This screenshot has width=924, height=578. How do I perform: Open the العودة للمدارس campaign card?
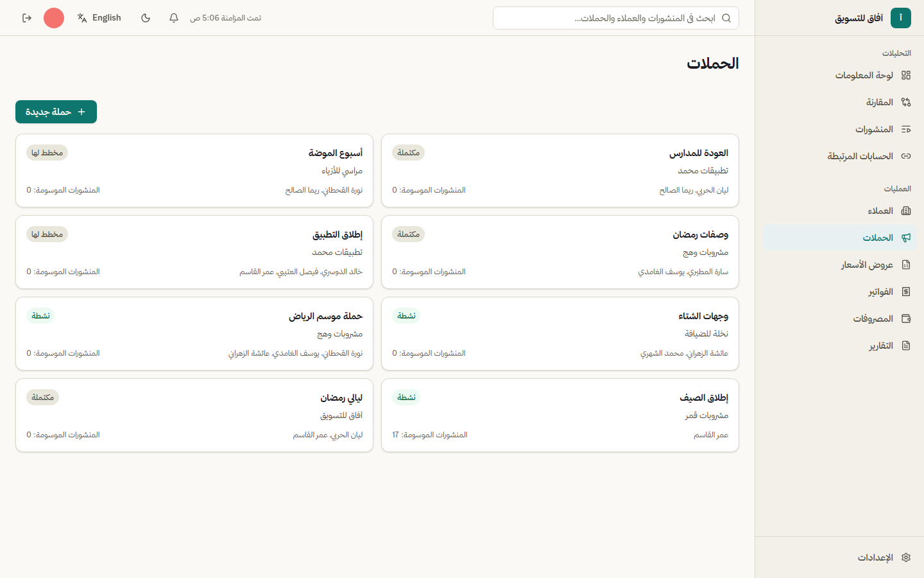pyautogui.click(x=560, y=171)
